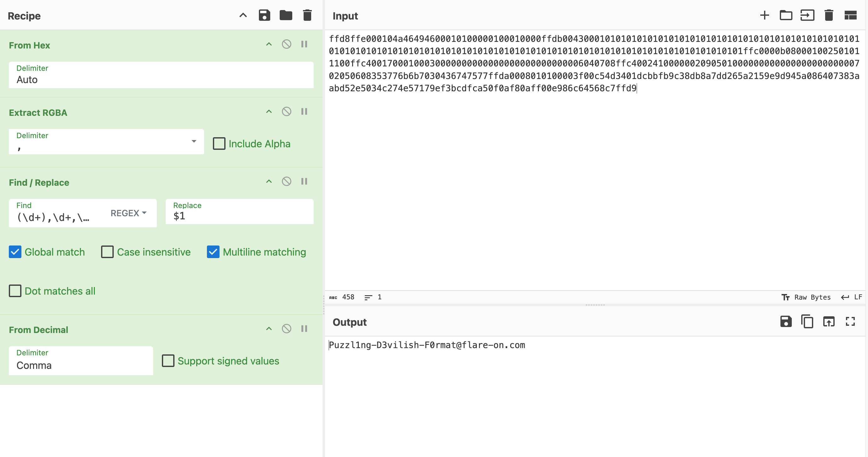
Task: Tick the Case insensitive checkbox
Action: (x=107, y=252)
